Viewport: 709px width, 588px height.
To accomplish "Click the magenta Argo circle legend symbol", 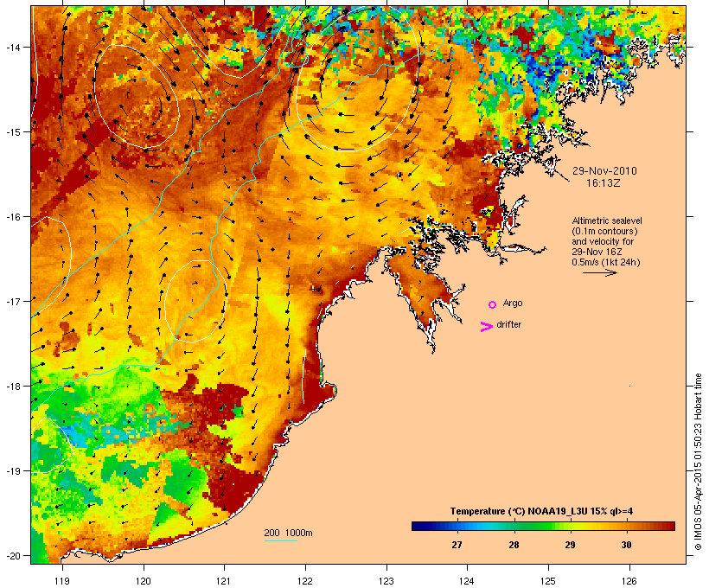I will [493, 305].
